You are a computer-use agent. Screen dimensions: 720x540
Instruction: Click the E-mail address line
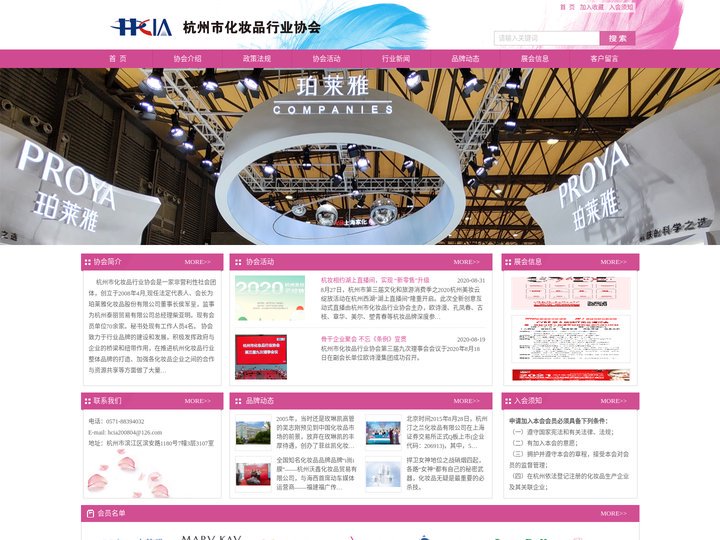click(125, 432)
